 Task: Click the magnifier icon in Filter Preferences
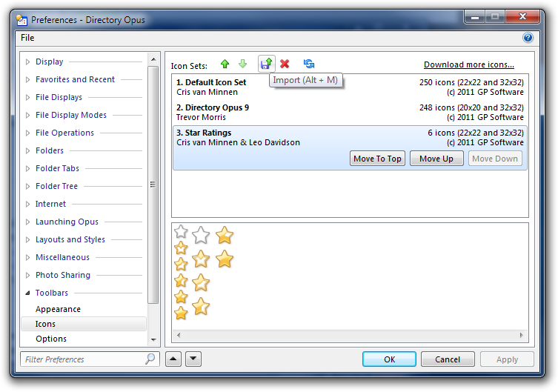tap(150, 359)
